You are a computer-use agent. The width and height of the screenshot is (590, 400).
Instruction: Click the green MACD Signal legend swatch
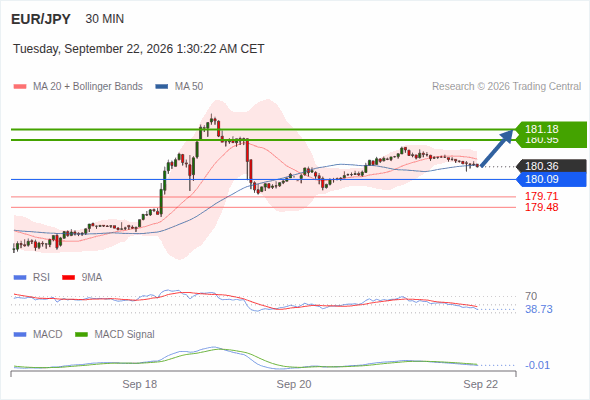click(81, 335)
